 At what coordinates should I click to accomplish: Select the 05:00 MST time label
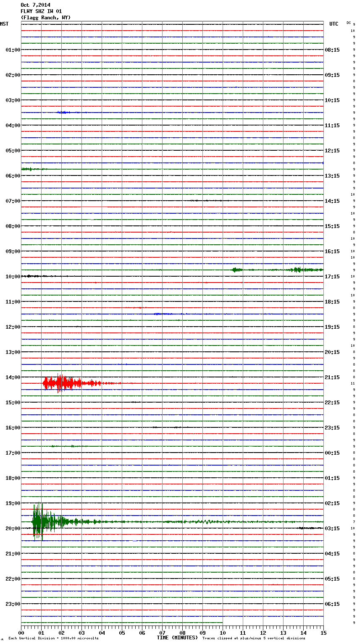(x=13, y=150)
